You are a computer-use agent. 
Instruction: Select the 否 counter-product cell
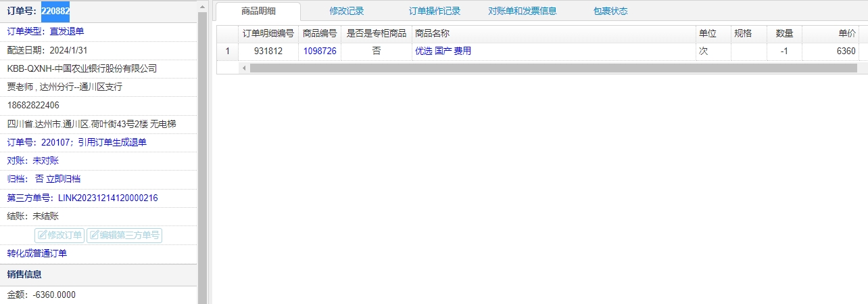[377, 51]
